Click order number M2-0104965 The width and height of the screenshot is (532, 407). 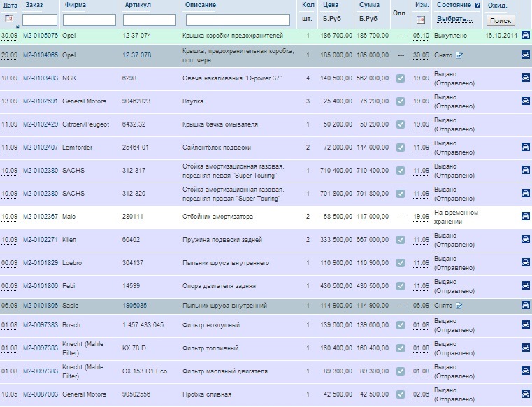point(41,55)
